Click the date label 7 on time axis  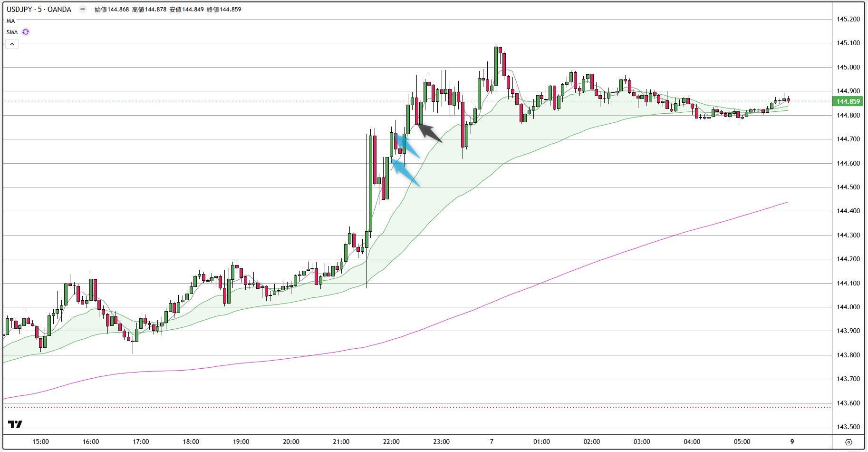pyautogui.click(x=492, y=442)
